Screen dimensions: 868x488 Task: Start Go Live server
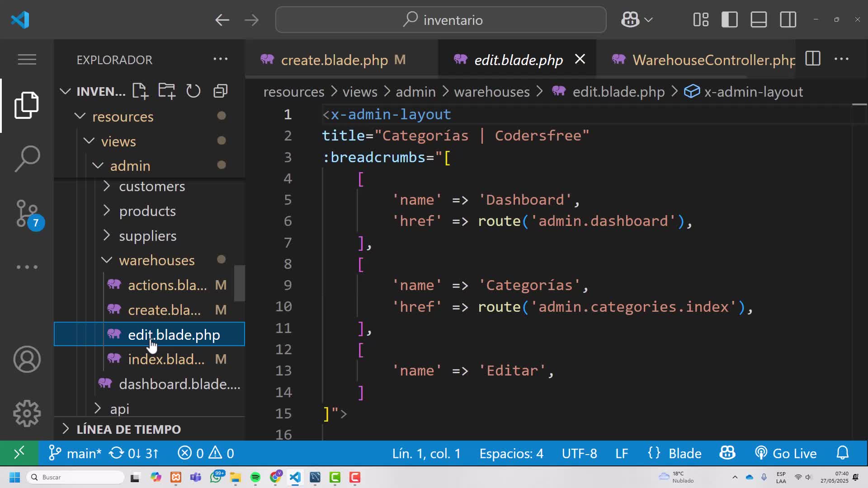coord(786,453)
